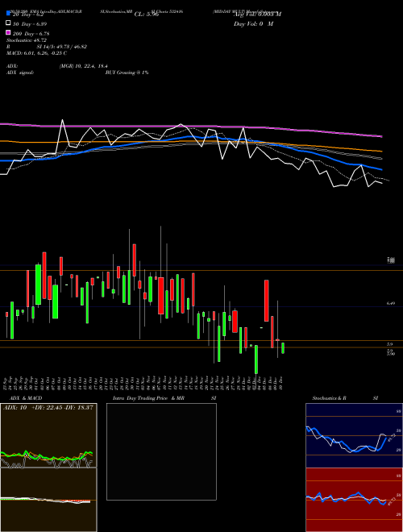Click the last green candlestick on the chart
Image resolution: width=403 pixels, height=532 pixels.
click(283, 348)
